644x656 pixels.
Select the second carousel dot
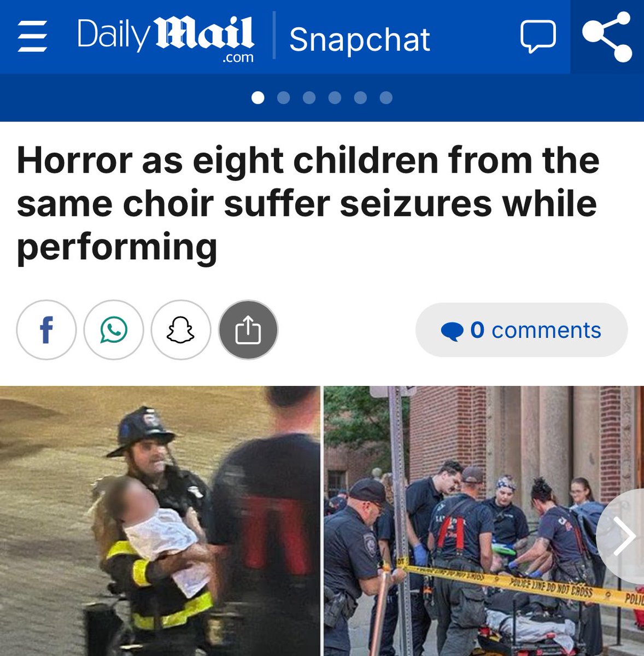[283, 98]
